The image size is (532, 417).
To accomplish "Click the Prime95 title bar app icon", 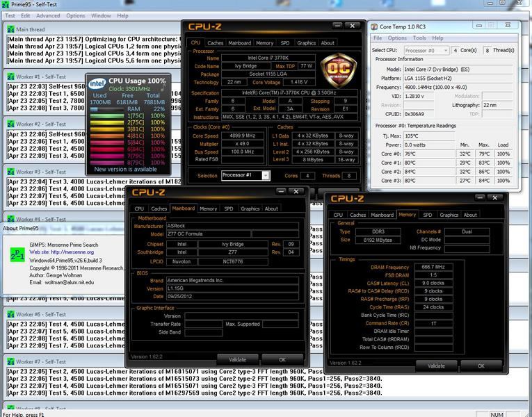I will click(6, 4).
